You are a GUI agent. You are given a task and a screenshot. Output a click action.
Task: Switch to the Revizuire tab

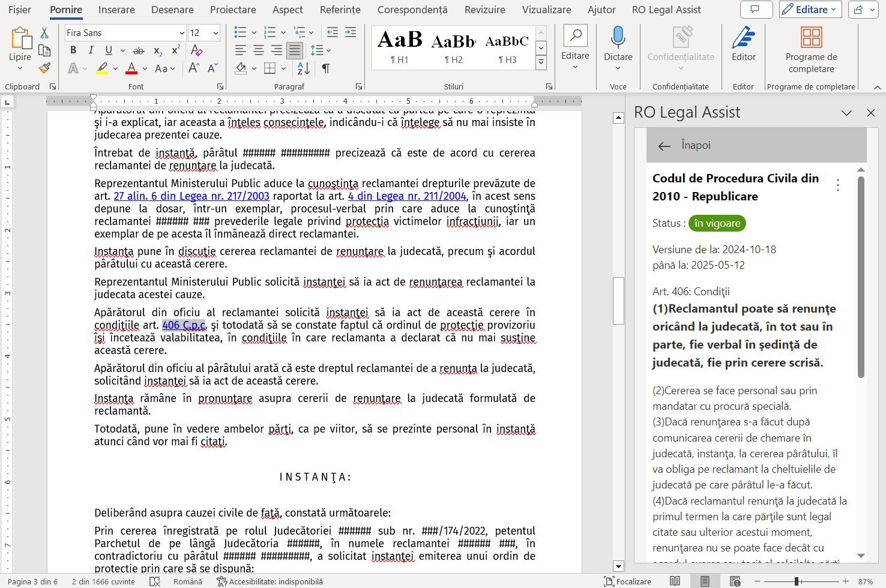click(x=484, y=10)
